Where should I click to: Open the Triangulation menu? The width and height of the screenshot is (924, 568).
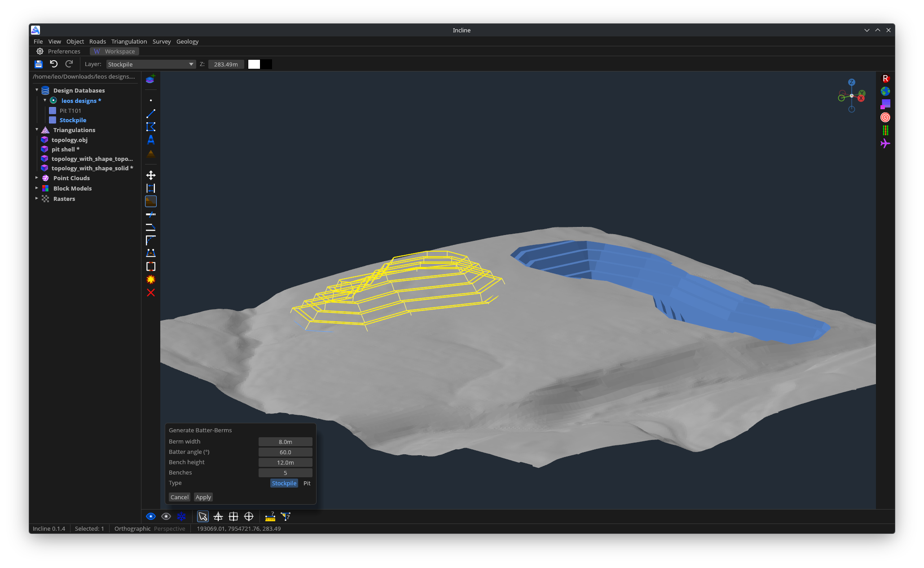[129, 41]
